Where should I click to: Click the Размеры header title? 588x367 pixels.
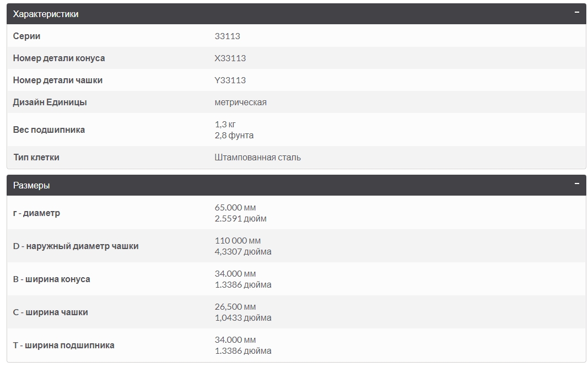pyautogui.click(x=31, y=186)
